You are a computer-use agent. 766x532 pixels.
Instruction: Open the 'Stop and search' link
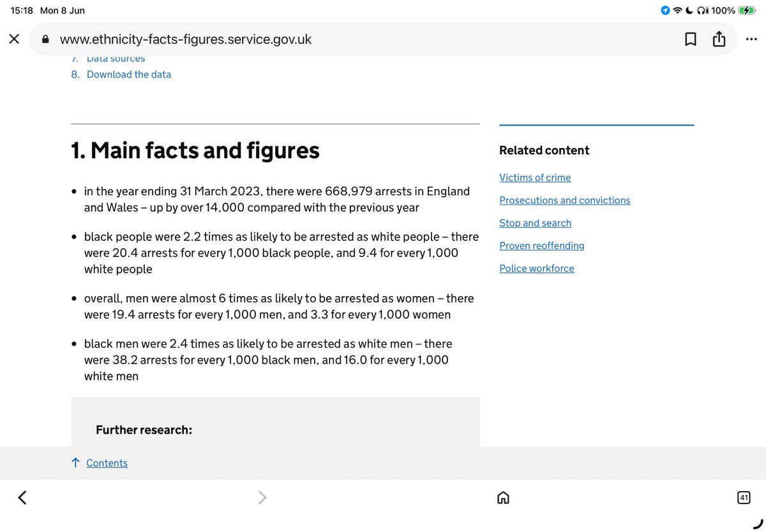(535, 223)
